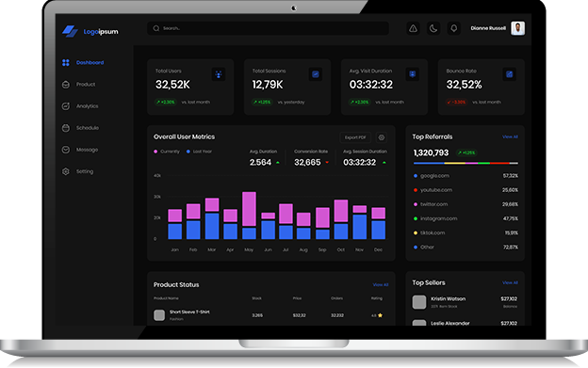
Task: Click the Conversion Rate 32,665 value
Action: (x=307, y=163)
